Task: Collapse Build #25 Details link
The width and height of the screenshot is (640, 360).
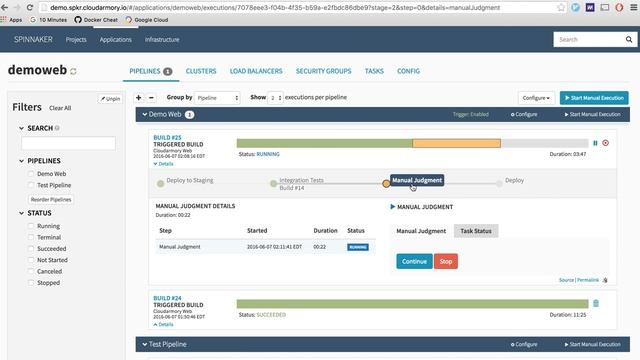Action: [x=163, y=164]
